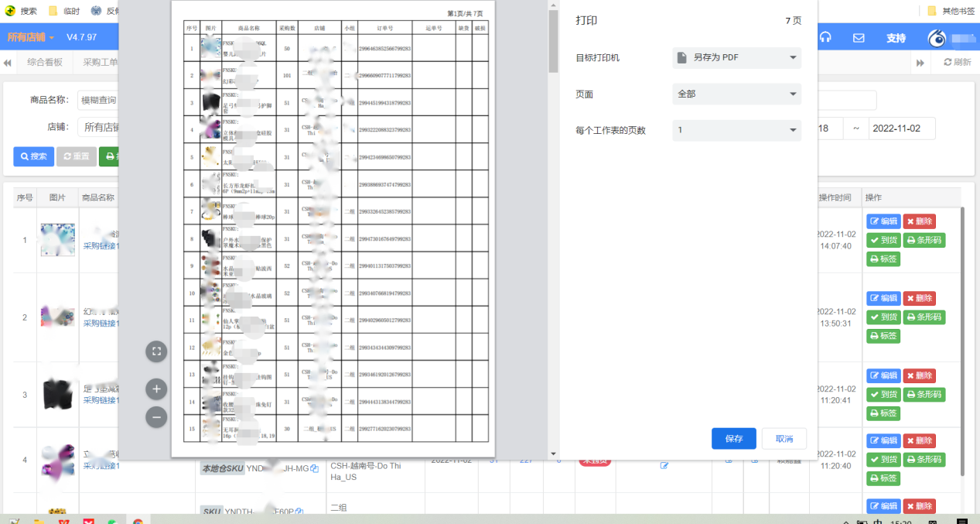The image size is (980, 524).
Task: Collapse the sidebar via double-left-arrow icon
Action: pyautogui.click(x=8, y=63)
